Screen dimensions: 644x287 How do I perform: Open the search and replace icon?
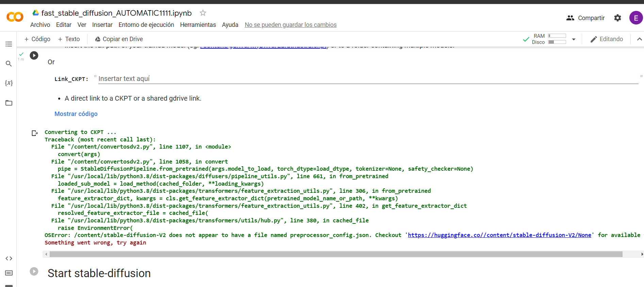pos(9,64)
